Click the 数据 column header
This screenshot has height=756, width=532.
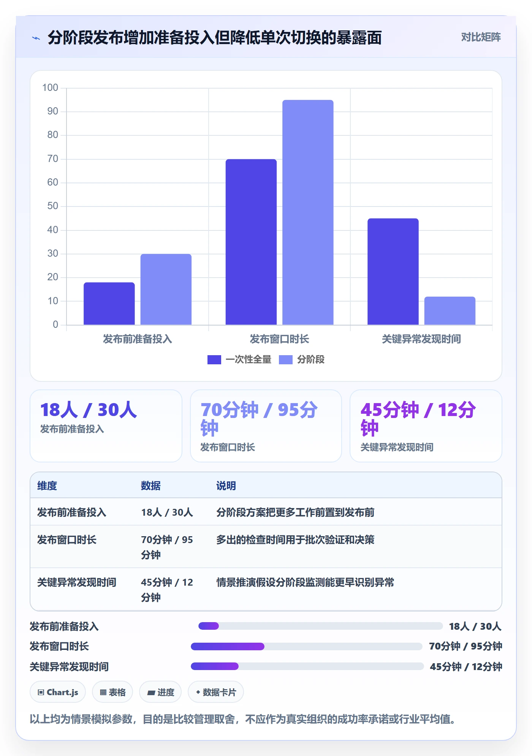point(151,486)
